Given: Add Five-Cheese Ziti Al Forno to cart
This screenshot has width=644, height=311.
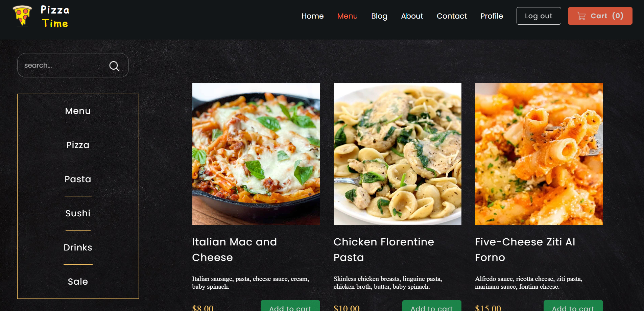Looking at the screenshot, I should (573, 306).
